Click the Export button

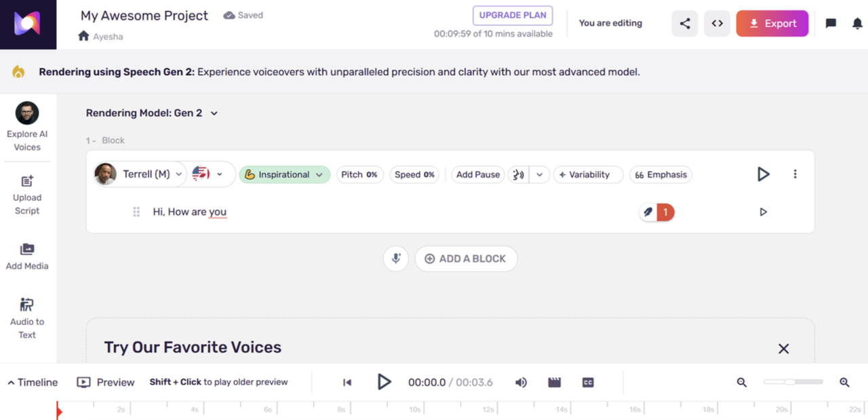[772, 24]
